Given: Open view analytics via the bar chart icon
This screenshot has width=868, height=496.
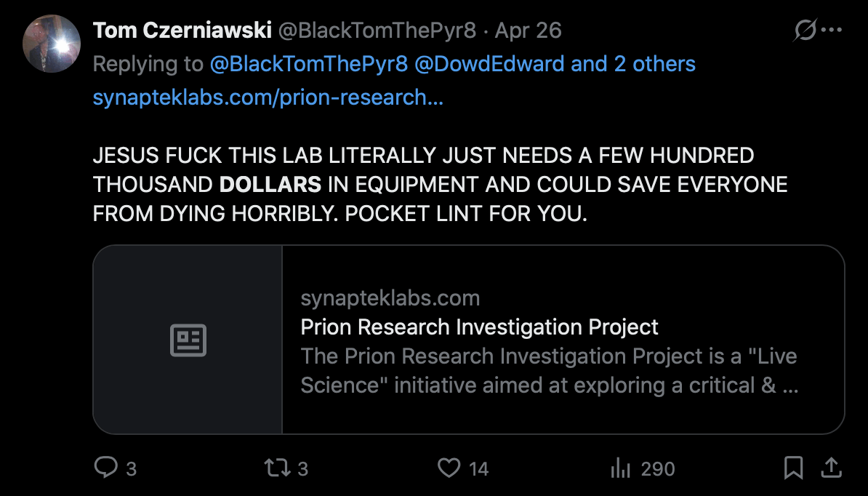Looking at the screenshot, I should (x=620, y=468).
